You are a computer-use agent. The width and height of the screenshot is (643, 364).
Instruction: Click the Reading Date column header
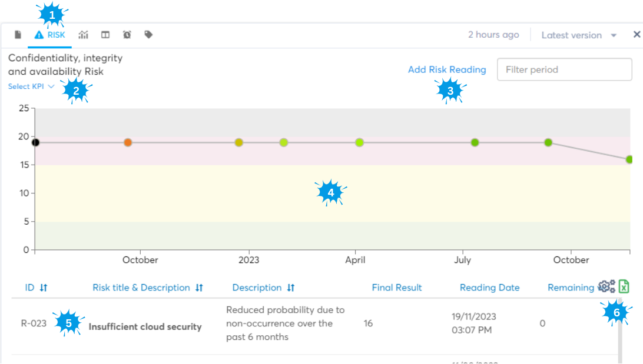(x=489, y=288)
